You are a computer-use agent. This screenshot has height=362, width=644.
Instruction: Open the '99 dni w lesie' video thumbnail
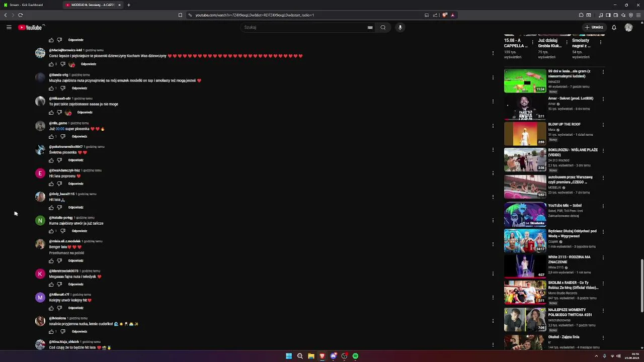coord(525,81)
